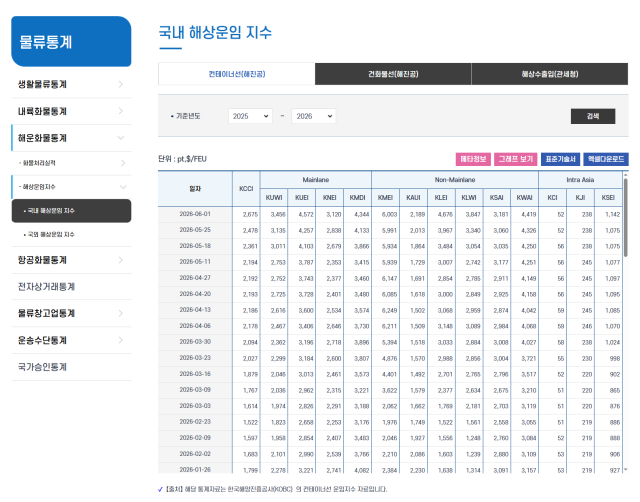Screen dimensions: 640x502
Task: Click the KLEI column header
Action: (441, 198)
